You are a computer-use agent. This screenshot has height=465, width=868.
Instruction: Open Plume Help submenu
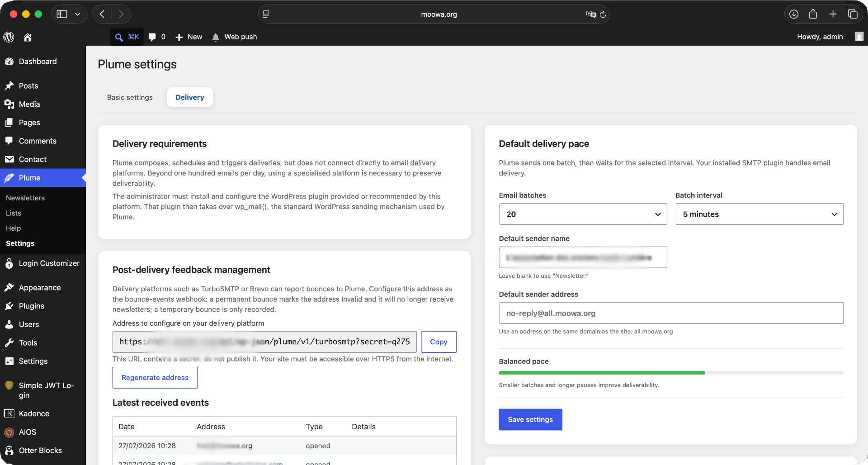coord(14,228)
